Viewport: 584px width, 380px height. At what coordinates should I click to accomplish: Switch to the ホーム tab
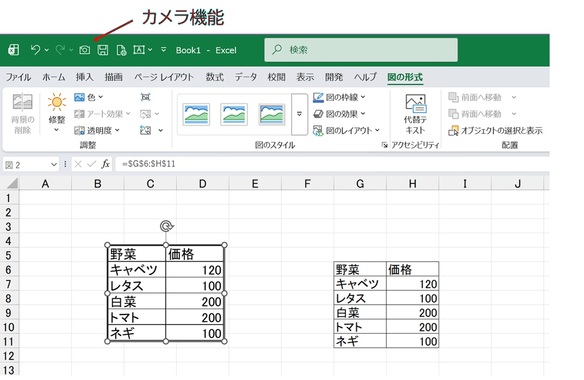(54, 77)
